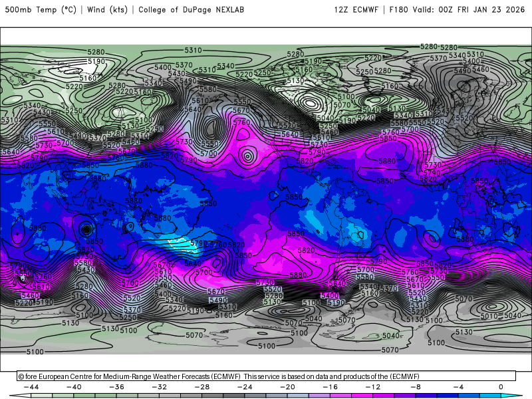Pick the pale green color bar segment under -44

[41, 396]
